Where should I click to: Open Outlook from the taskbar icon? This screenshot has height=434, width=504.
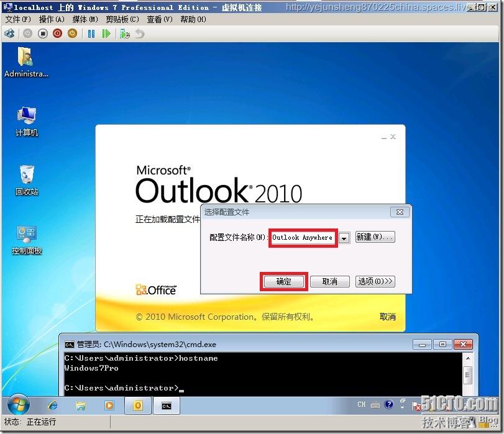coord(137,405)
